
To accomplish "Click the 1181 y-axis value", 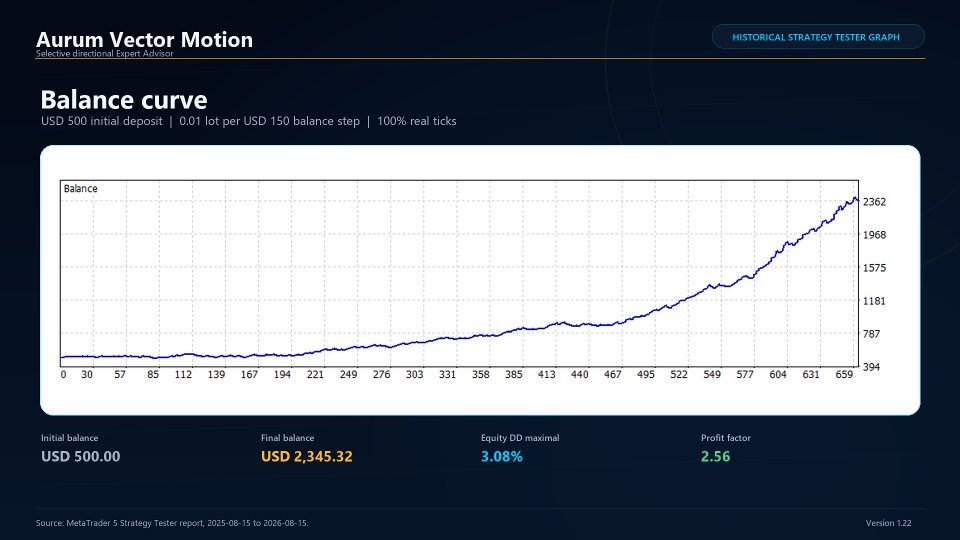I will (x=874, y=301).
